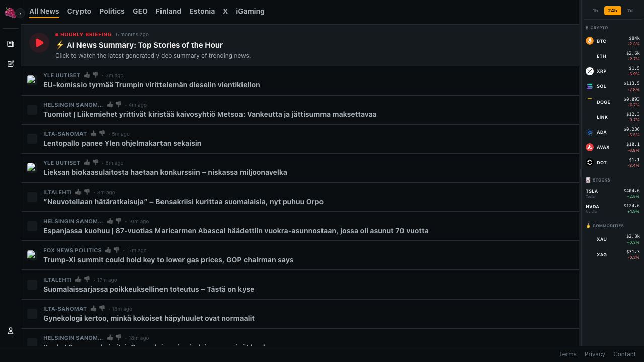644x362 pixels.
Task: Open the Trump-Xi summit gas prices article
Action: (168, 260)
